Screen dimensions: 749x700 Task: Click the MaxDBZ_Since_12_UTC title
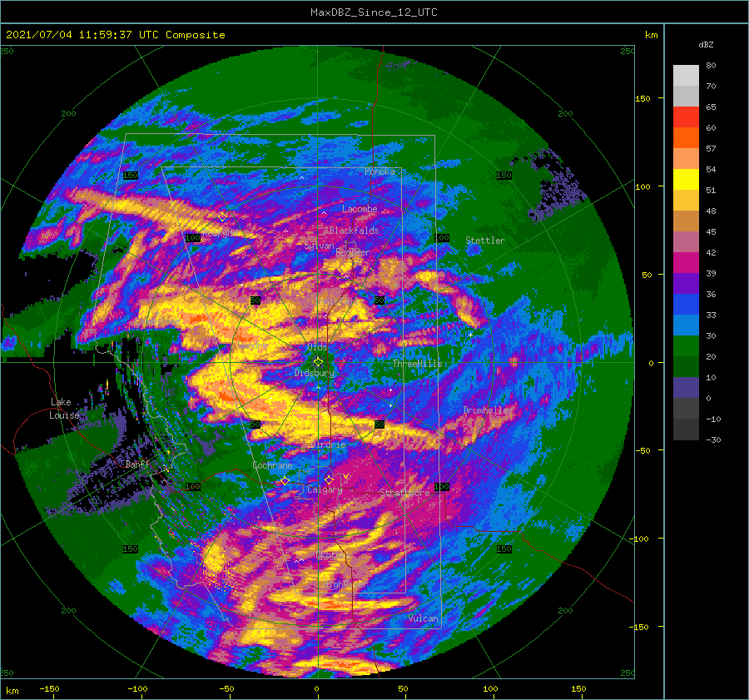pyautogui.click(x=374, y=12)
